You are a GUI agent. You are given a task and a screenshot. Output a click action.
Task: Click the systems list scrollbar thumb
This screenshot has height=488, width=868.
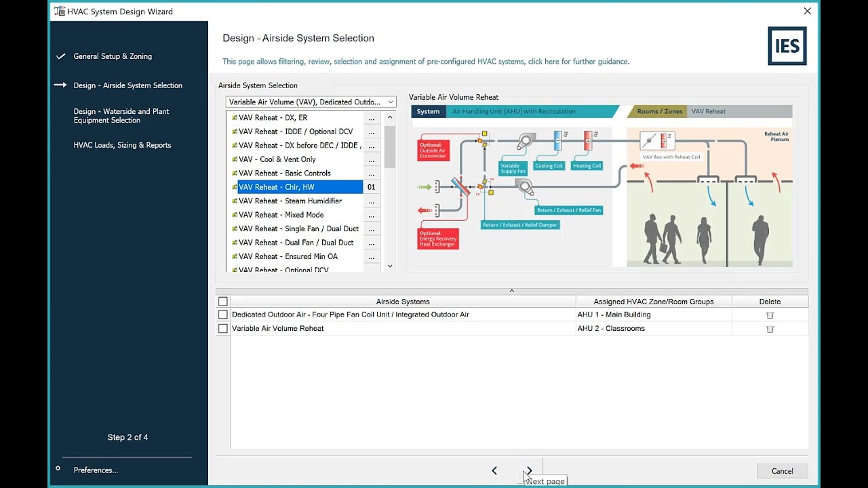click(x=390, y=146)
